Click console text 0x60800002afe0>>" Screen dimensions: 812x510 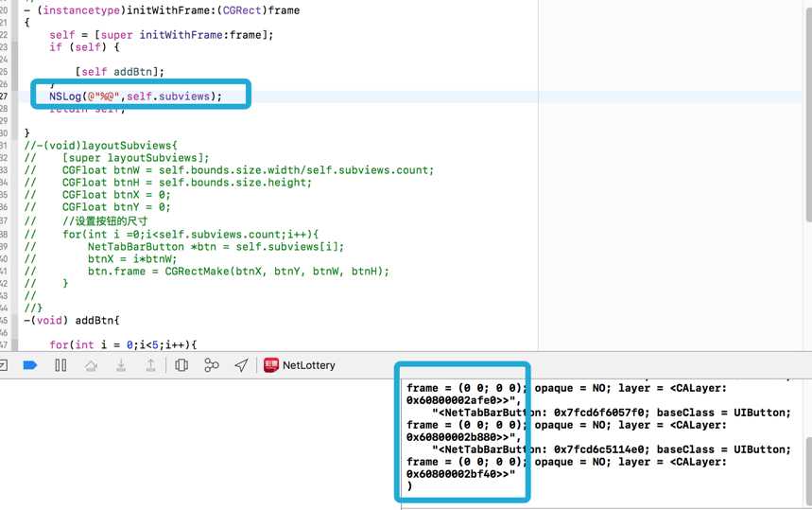(x=463, y=400)
